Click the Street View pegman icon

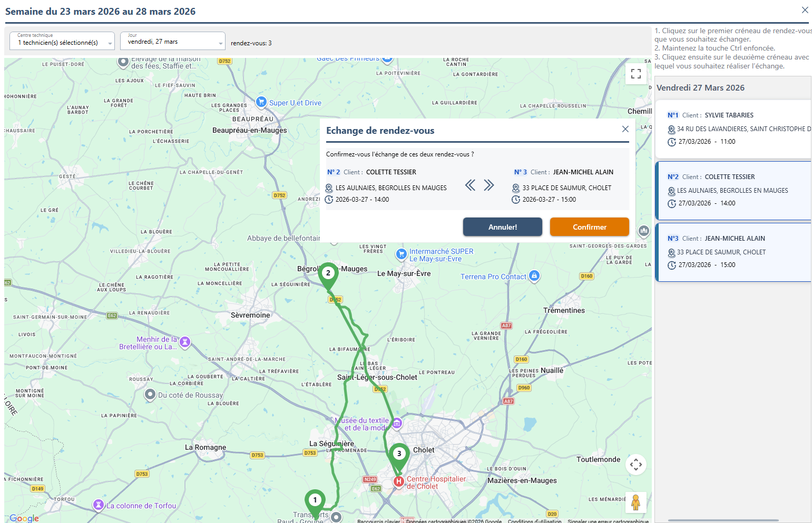click(x=636, y=502)
